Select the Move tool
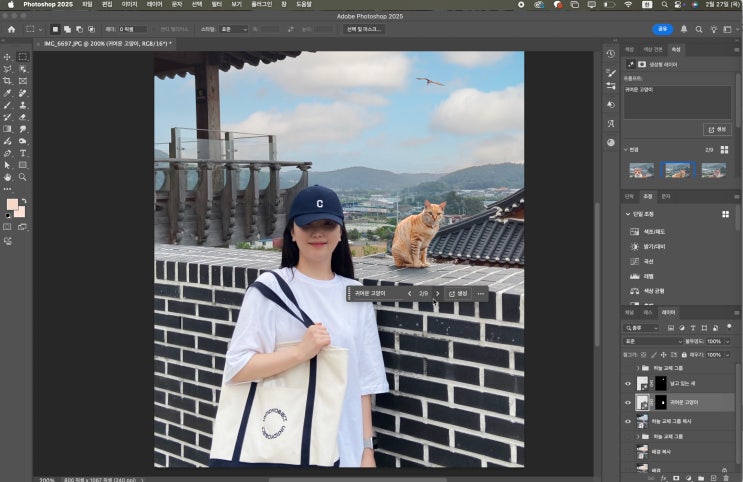This screenshot has width=743, height=482. pos(7,57)
